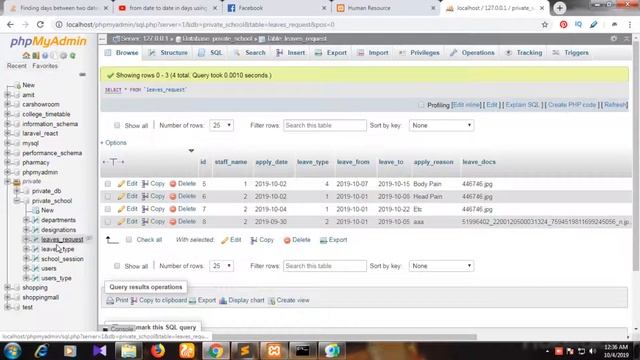Open Chrome from taskbar

[216, 351]
